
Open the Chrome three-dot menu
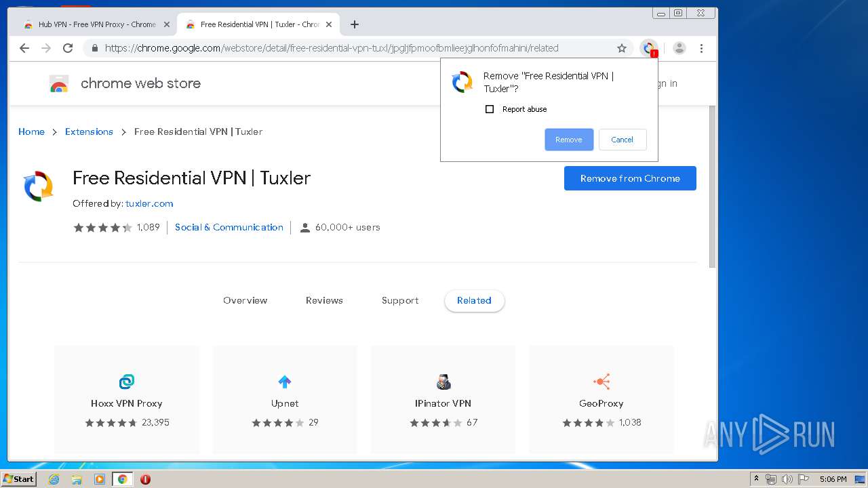pos(701,48)
